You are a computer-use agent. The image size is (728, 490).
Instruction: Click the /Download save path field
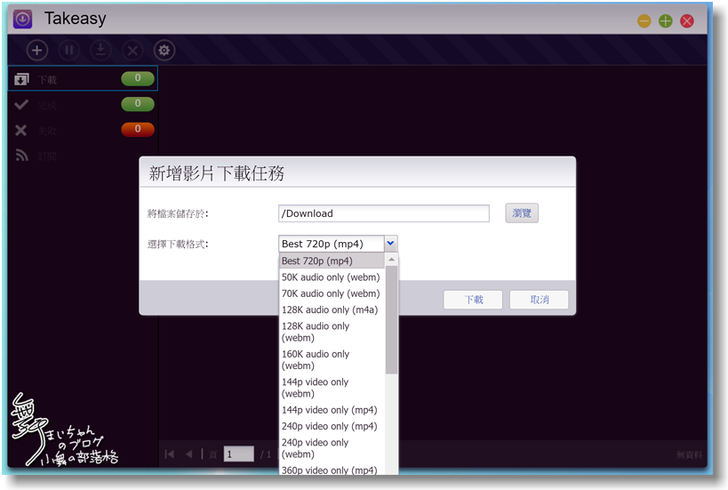384,214
